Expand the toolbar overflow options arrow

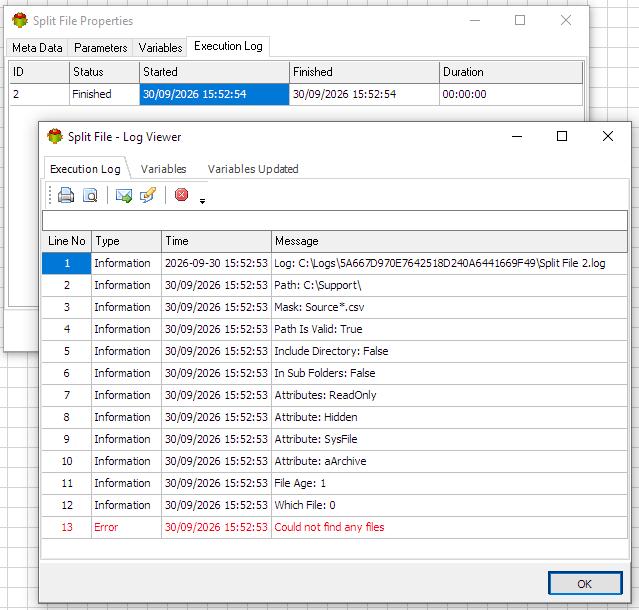[202, 201]
